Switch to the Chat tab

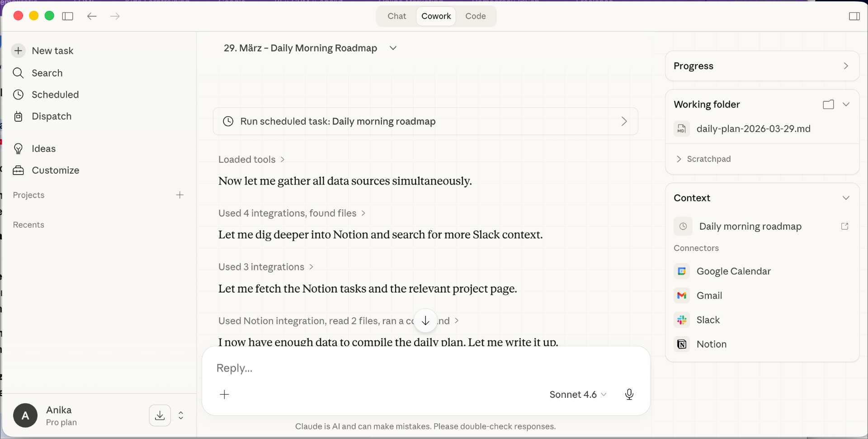[396, 16]
